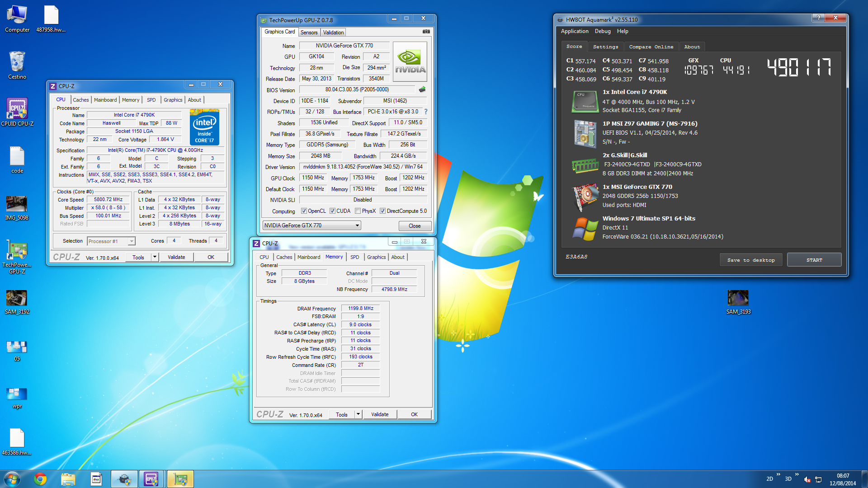Click the Aquamark total score 490117
The image size is (868, 488).
799,67
